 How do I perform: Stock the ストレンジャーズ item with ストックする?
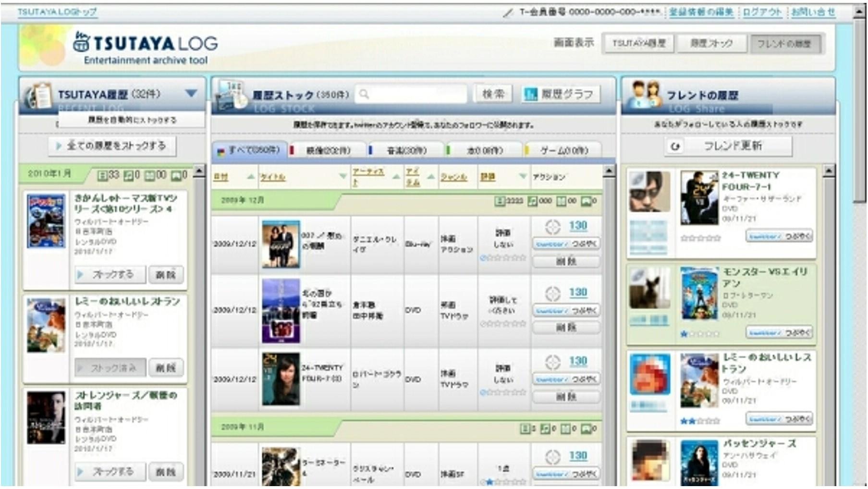pyautogui.click(x=110, y=472)
